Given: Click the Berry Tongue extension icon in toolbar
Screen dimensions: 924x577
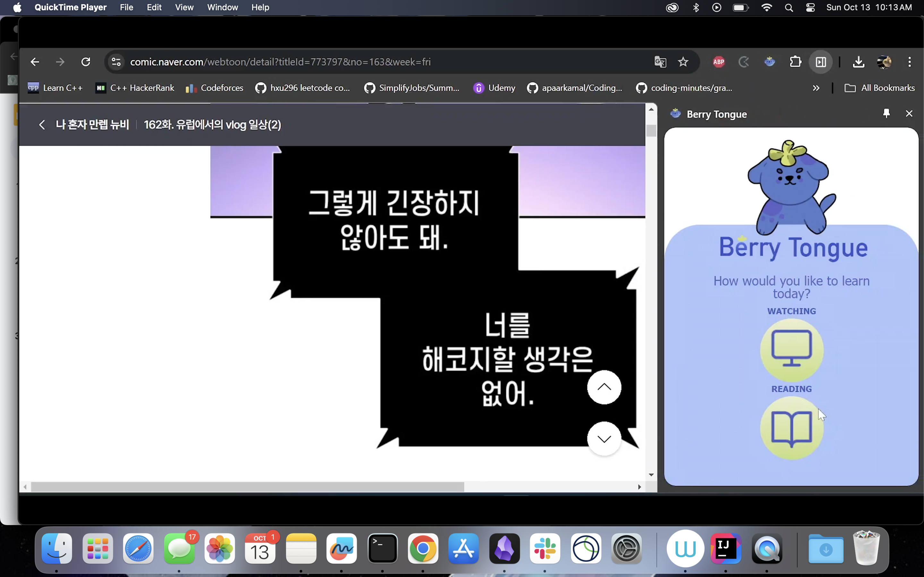Looking at the screenshot, I should tap(769, 62).
